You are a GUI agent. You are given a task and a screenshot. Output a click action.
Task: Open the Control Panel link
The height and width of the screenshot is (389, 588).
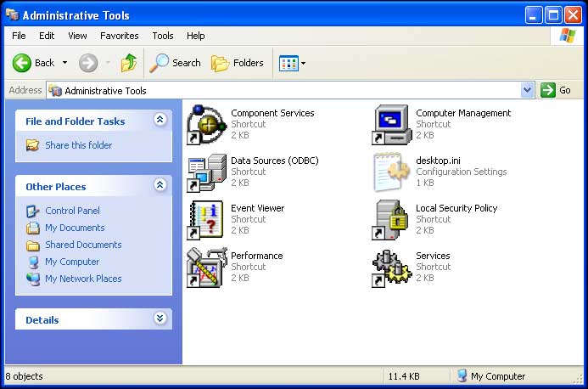tap(72, 211)
